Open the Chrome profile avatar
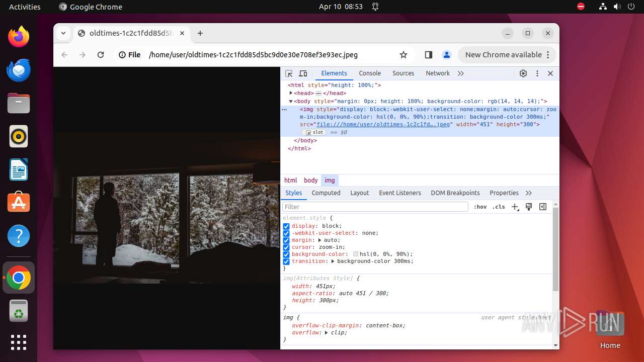The width and height of the screenshot is (644, 362). point(446,55)
